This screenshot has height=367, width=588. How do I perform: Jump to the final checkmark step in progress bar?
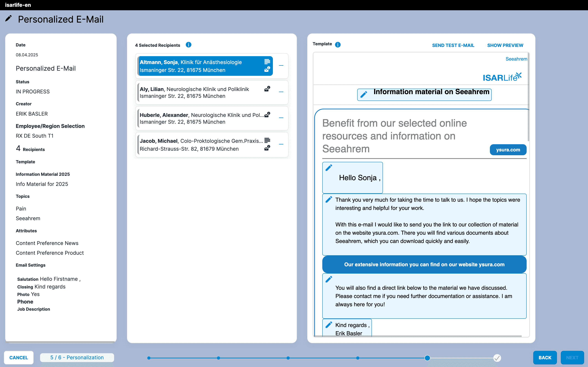pos(497,358)
